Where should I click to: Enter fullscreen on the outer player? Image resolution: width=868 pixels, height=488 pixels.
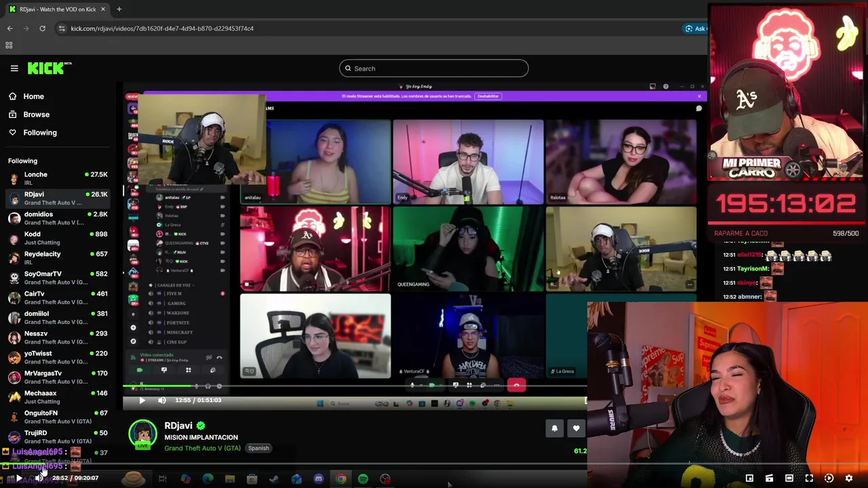[x=809, y=479]
